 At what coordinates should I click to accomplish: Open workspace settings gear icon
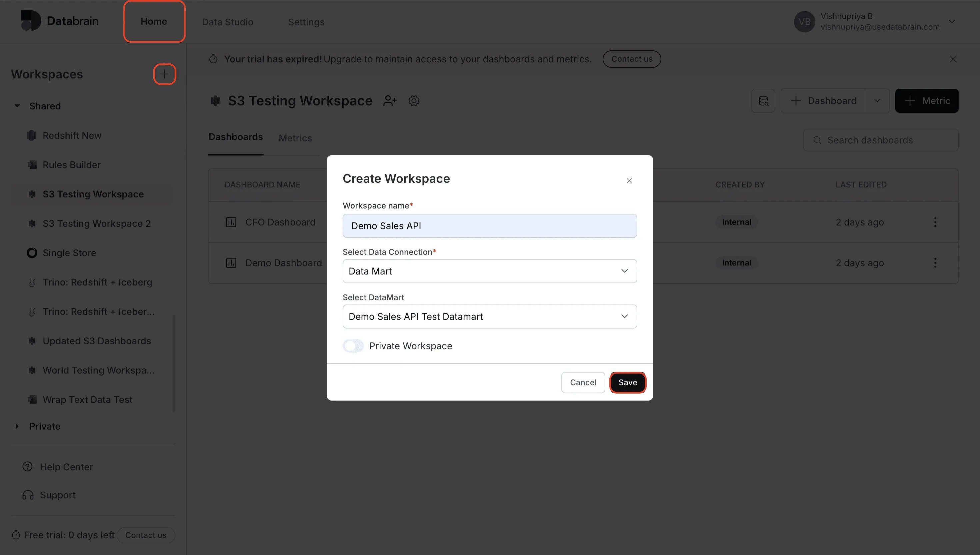(414, 101)
